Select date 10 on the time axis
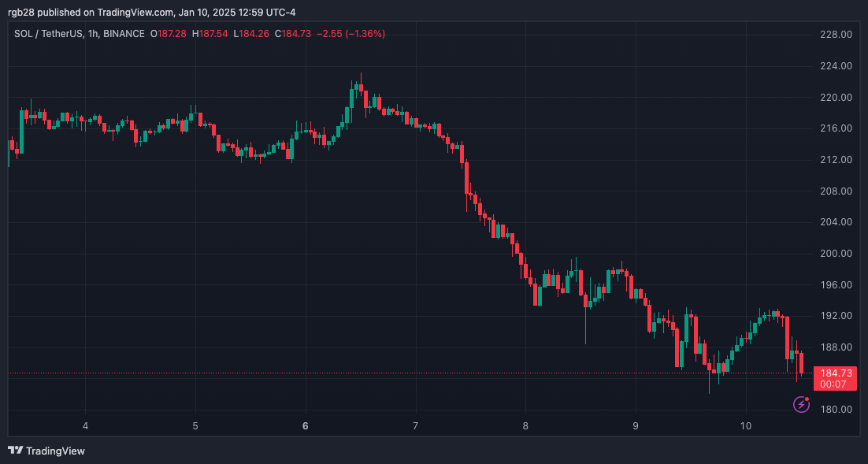Viewport: 868px width, 464px height. [746, 426]
